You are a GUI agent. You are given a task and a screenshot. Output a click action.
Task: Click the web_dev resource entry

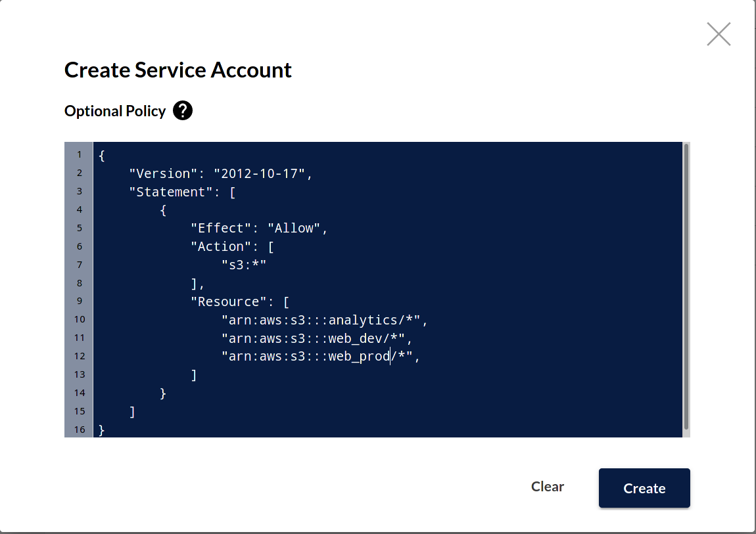tap(318, 338)
